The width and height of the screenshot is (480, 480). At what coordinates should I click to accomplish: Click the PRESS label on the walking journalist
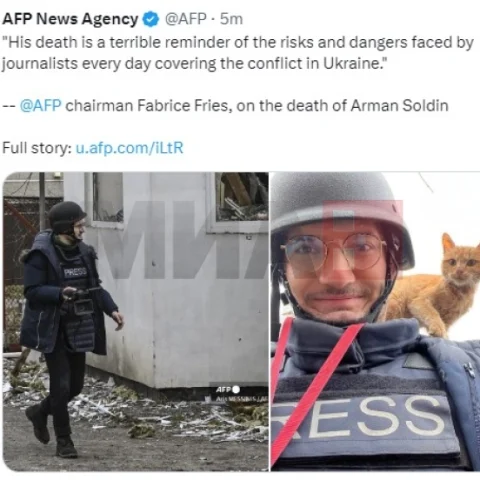[76, 272]
